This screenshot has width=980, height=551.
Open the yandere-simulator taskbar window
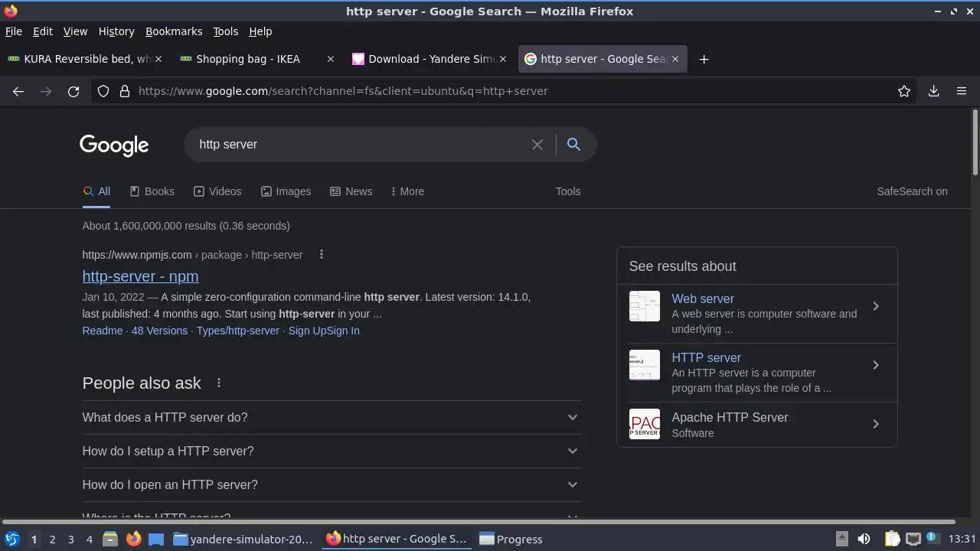coord(243,540)
